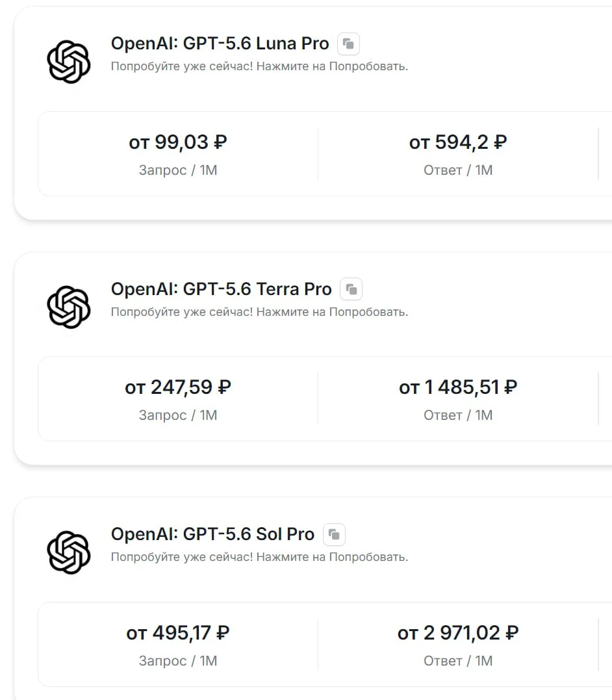Copy the GPT-5.6 Terra Pro model name

[351, 289]
